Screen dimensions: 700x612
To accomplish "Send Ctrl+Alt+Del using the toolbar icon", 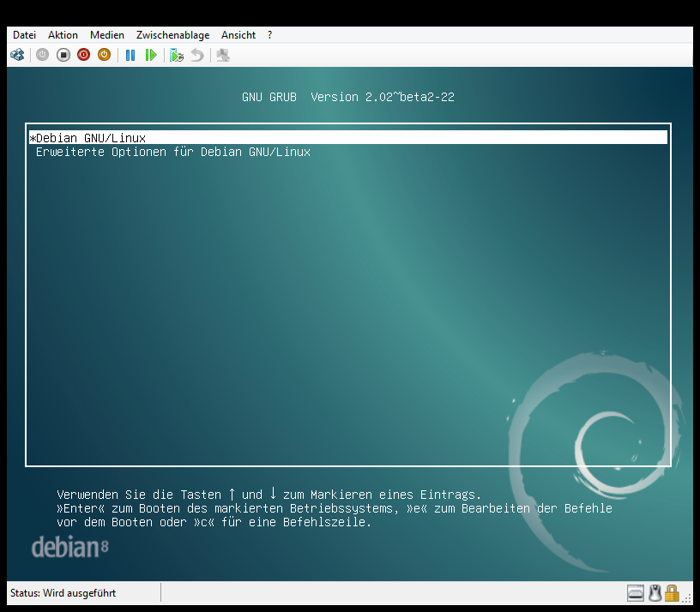I will (x=17, y=56).
